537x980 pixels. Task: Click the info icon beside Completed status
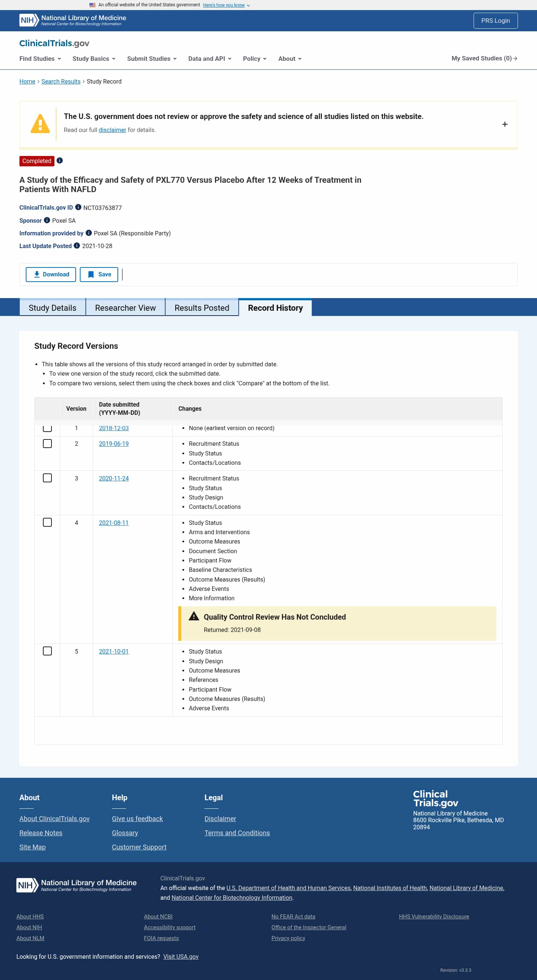60,160
